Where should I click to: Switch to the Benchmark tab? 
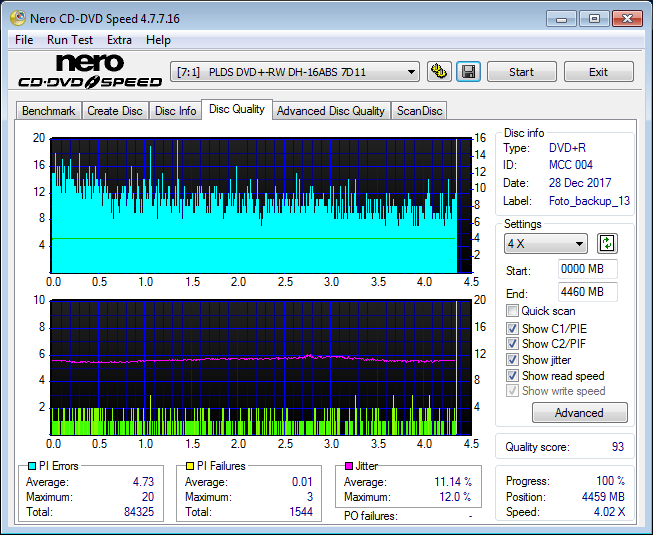click(49, 111)
